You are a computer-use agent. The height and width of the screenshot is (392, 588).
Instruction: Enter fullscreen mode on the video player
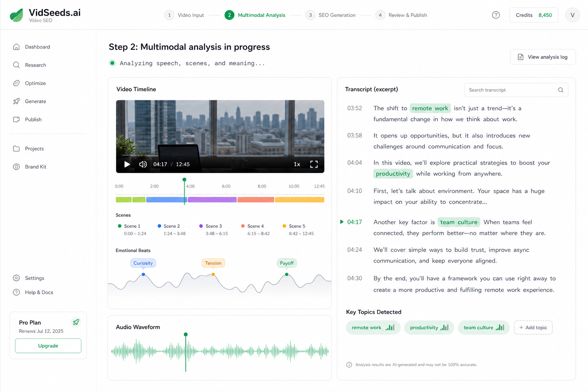[x=314, y=164]
